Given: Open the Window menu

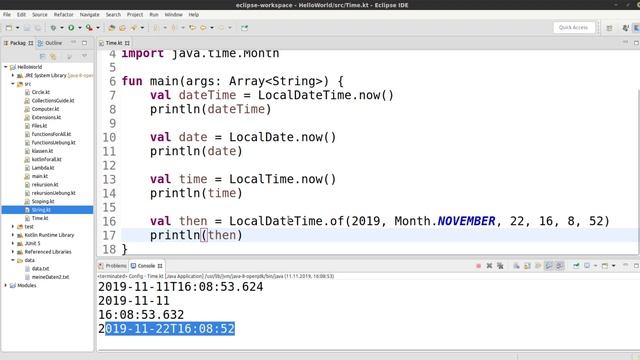Looking at the screenshot, I should 173,14.
